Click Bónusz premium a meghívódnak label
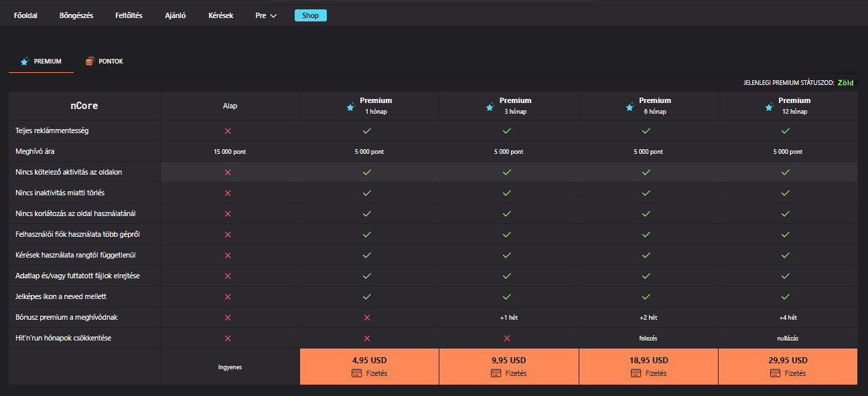The width and height of the screenshot is (868, 396). point(66,318)
